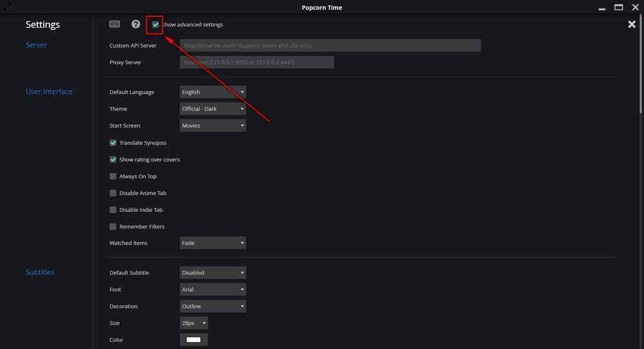Check the Disable Anime Tab option
The image size is (644, 349).
(113, 193)
